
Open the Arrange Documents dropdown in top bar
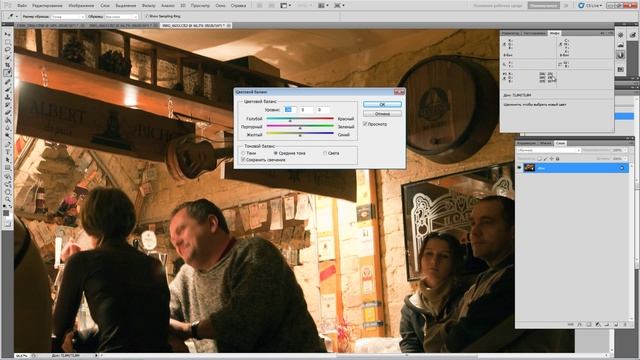pyautogui.click(x=323, y=6)
